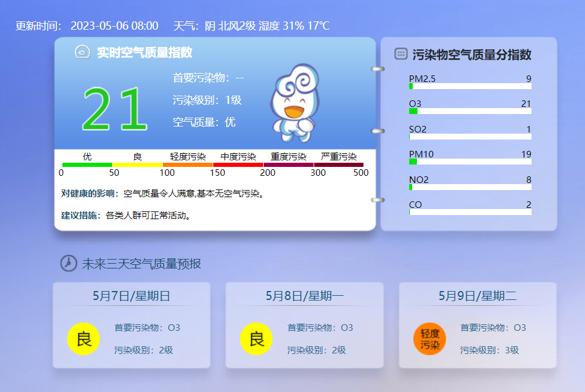Viewport: 585px width, 392px height.
Task: Click the real-time air quality index icon
Action: coord(82,52)
